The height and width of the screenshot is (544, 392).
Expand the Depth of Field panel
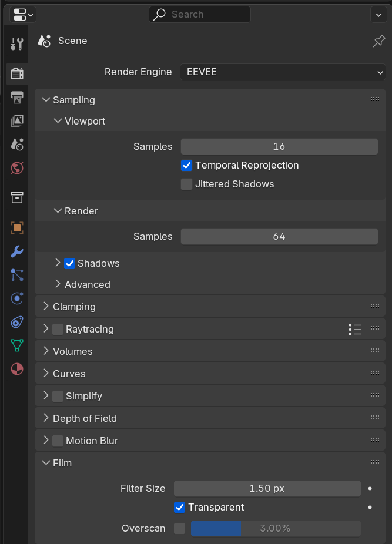pyautogui.click(x=46, y=418)
